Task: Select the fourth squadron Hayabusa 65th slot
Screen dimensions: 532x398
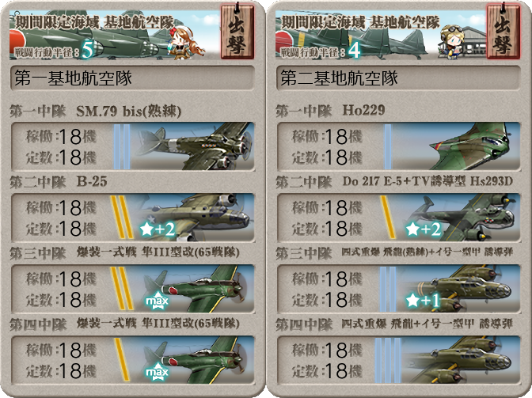Action: (133, 360)
